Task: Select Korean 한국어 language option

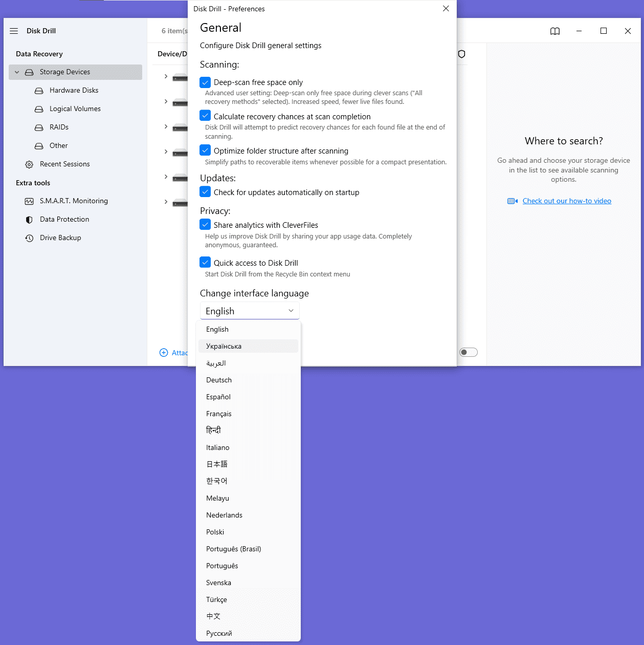Action: [x=248, y=481]
